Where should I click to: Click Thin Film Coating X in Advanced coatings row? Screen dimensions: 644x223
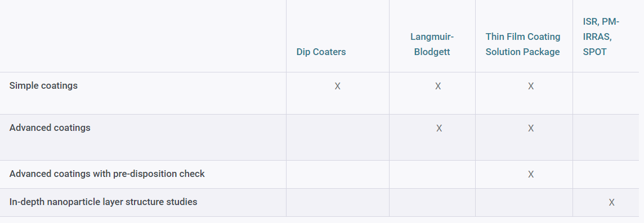531,128
